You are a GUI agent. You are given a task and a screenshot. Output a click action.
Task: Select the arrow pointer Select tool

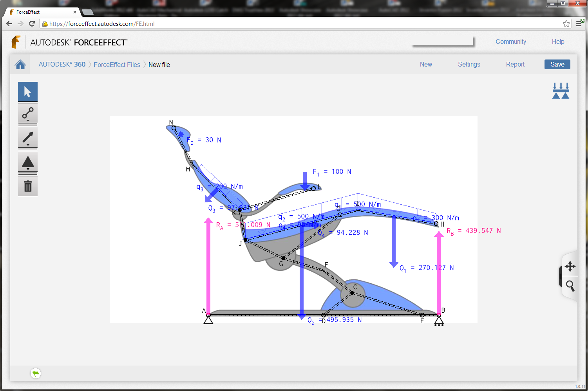[28, 92]
